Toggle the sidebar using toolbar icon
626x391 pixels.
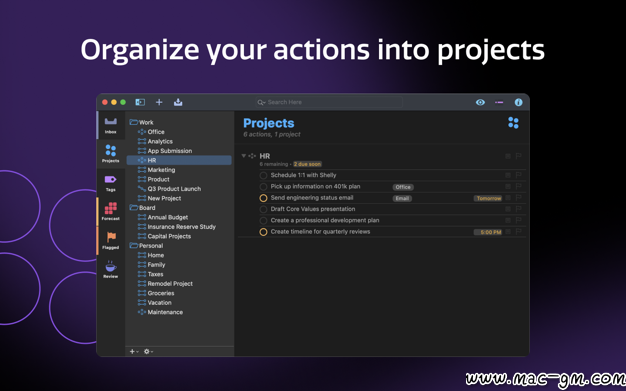click(140, 102)
